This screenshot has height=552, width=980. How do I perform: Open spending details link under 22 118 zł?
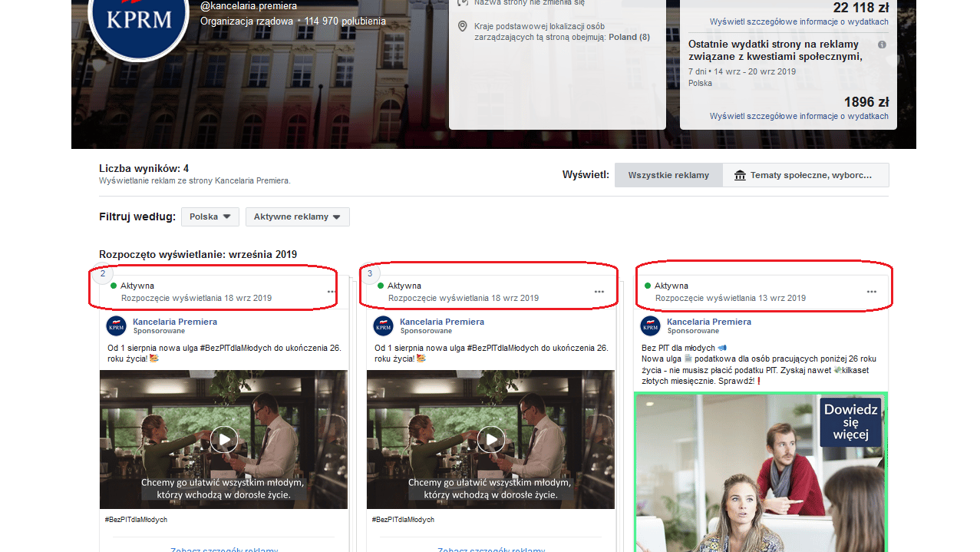(x=799, y=21)
